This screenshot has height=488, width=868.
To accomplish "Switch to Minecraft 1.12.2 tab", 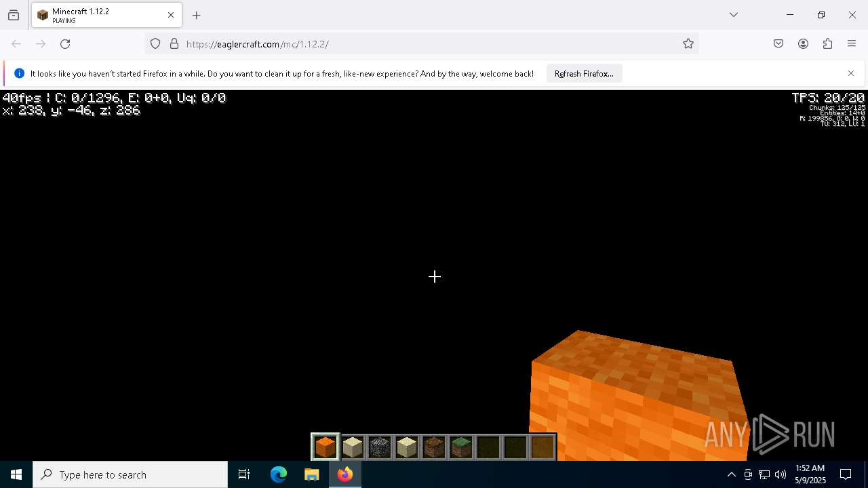I will (106, 15).
